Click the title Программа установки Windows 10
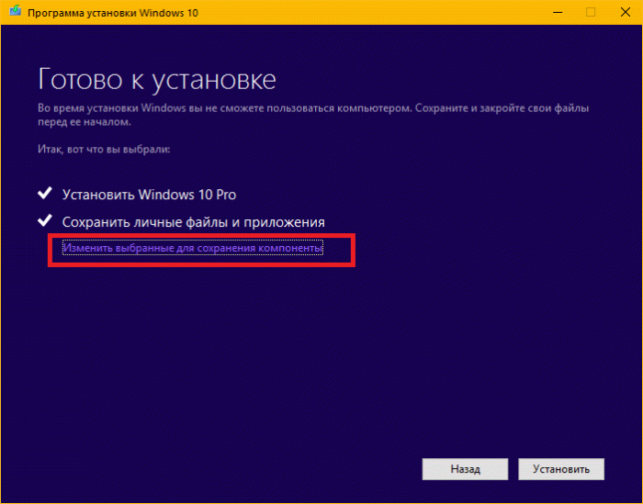643x504 pixels. point(113,13)
